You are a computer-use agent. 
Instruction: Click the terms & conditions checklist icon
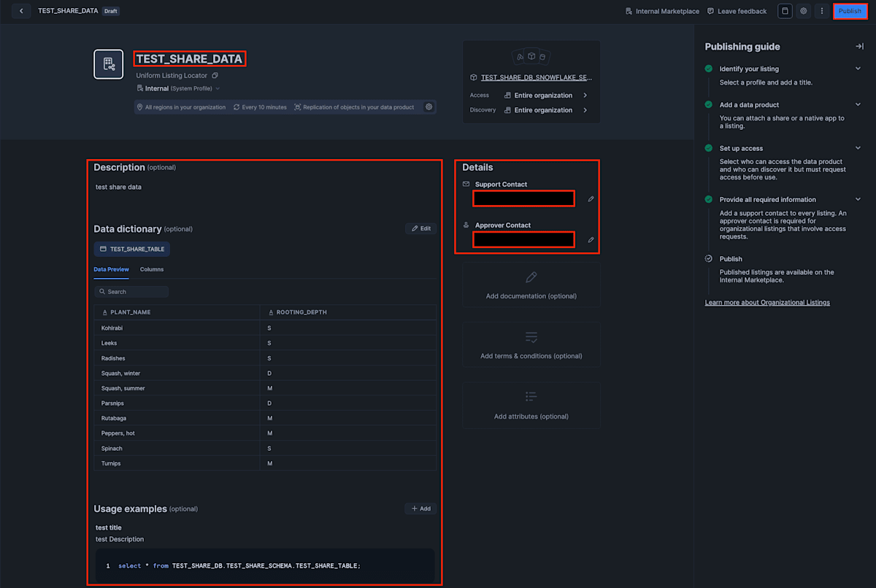[531, 338]
